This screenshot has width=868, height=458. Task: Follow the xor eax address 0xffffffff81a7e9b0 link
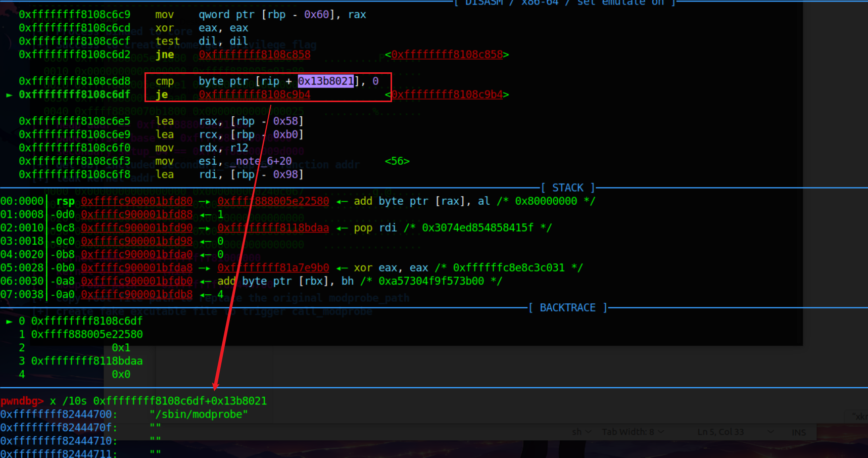tap(273, 267)
